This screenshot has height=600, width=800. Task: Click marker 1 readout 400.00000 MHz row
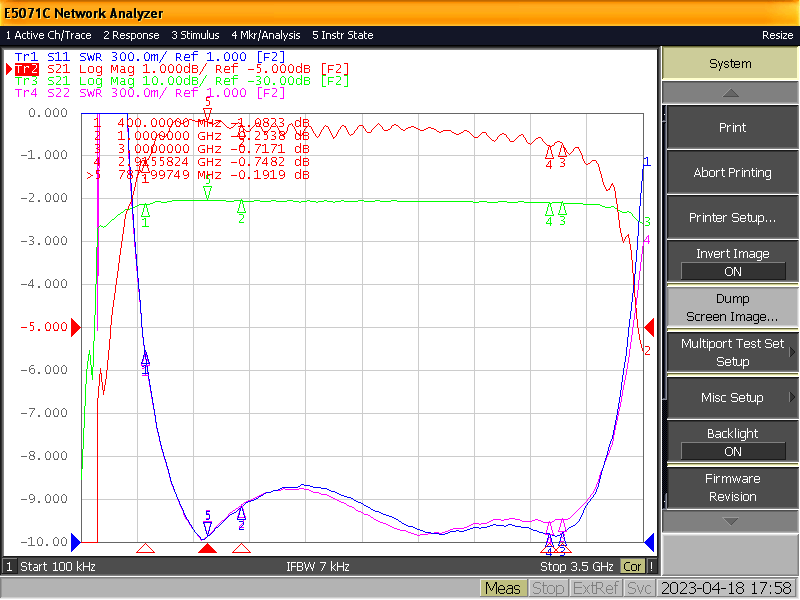coord(202,123)
